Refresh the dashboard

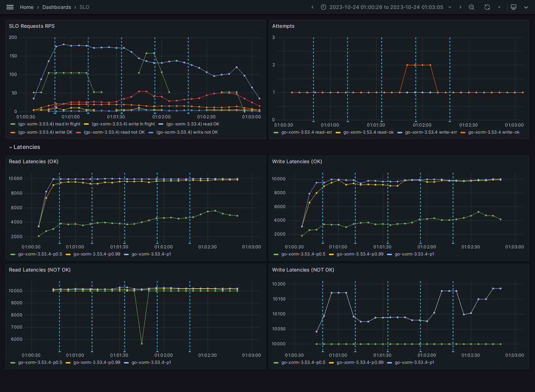tap(487, 7)
